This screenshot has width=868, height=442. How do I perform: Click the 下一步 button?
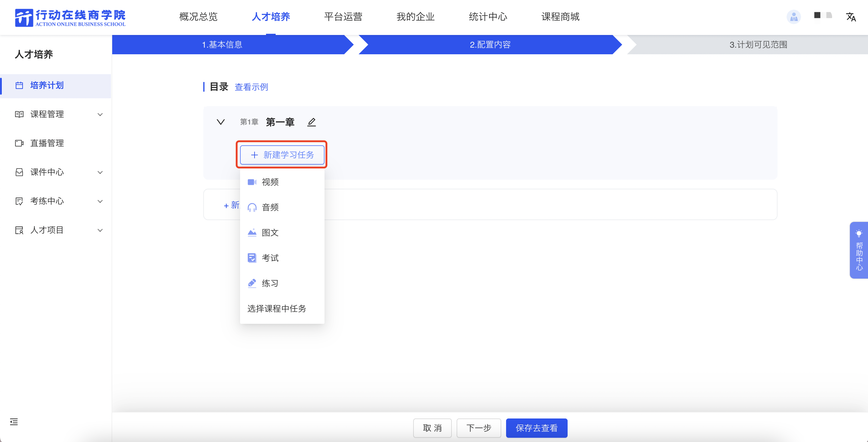(479, 428)
